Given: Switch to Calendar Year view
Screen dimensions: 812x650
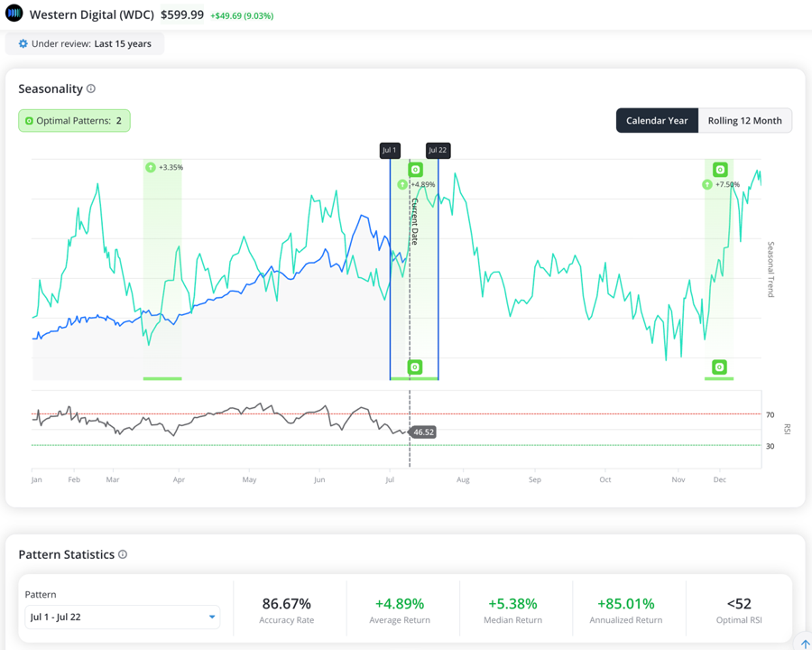Looking at the screenshot, I should tap(657, 120).
